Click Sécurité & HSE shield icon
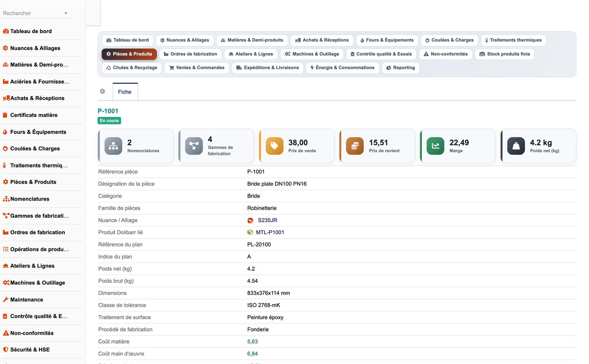The width and height of the screenshot is (589, 364). click(6, 350)
